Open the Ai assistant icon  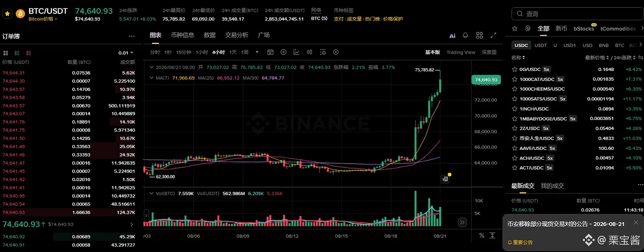click(x=452, y=36)
